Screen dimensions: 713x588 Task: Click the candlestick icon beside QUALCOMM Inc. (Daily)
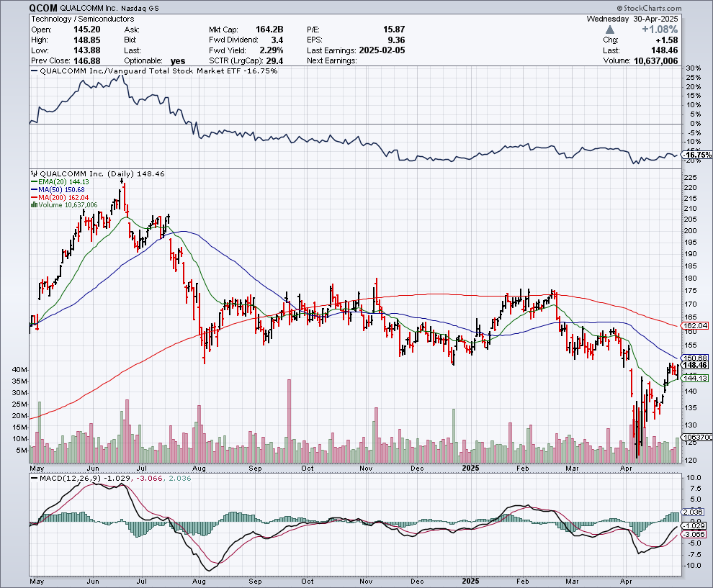[x=34, y=173]
